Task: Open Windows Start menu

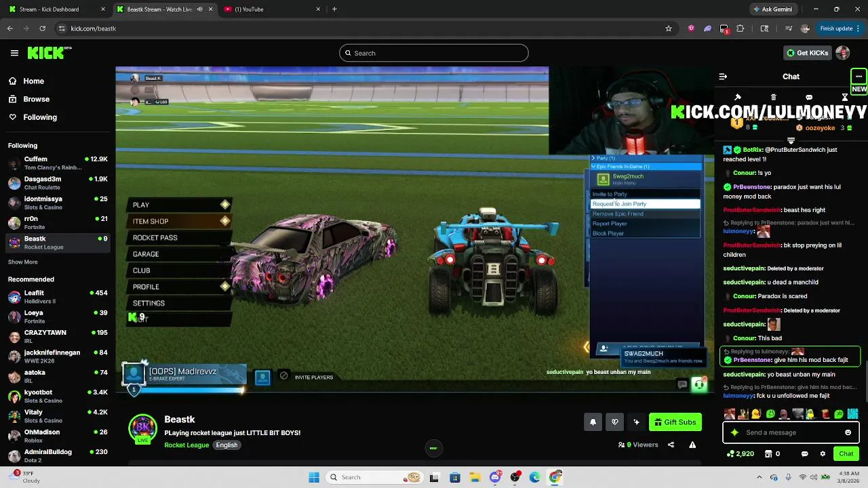Action: (x=314, y=477)
